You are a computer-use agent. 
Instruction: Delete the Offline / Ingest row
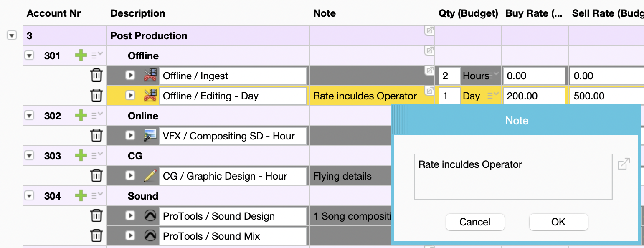pyautogui.click(x=96, y=76)
